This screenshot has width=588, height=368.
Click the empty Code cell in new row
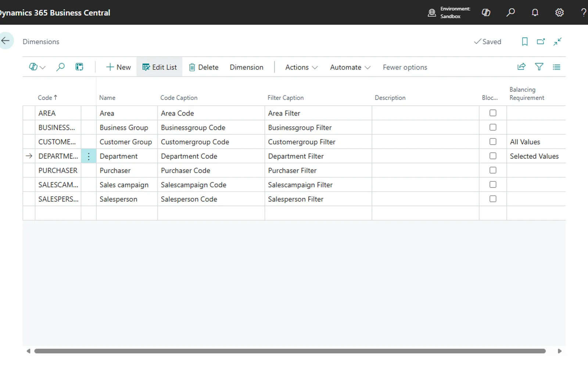[x=58, y=213]
